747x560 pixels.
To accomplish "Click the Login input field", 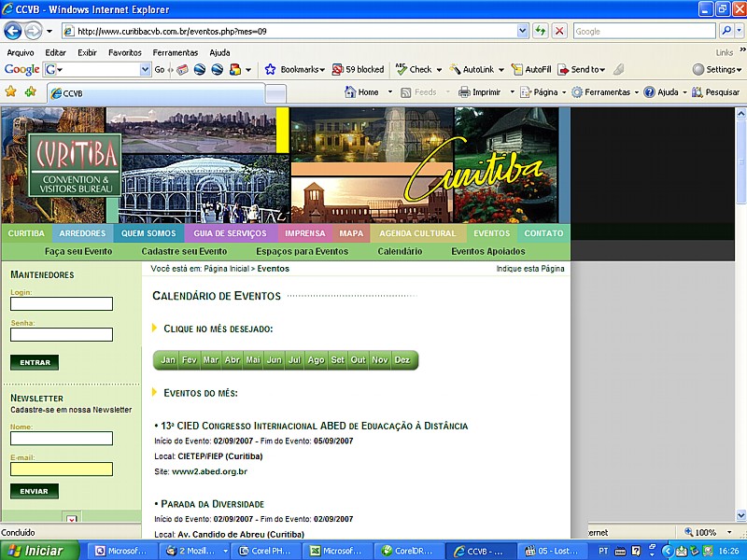I will click(62, 303).
